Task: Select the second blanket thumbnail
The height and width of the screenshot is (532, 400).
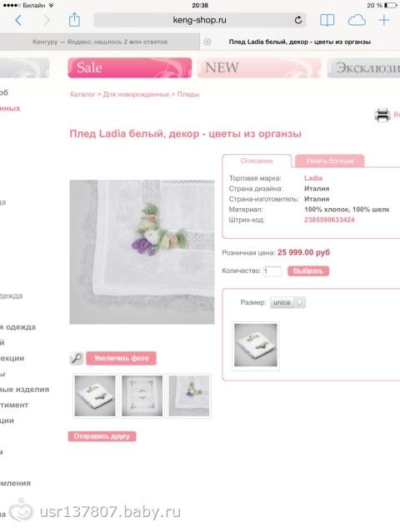Action: click(142, 395)
